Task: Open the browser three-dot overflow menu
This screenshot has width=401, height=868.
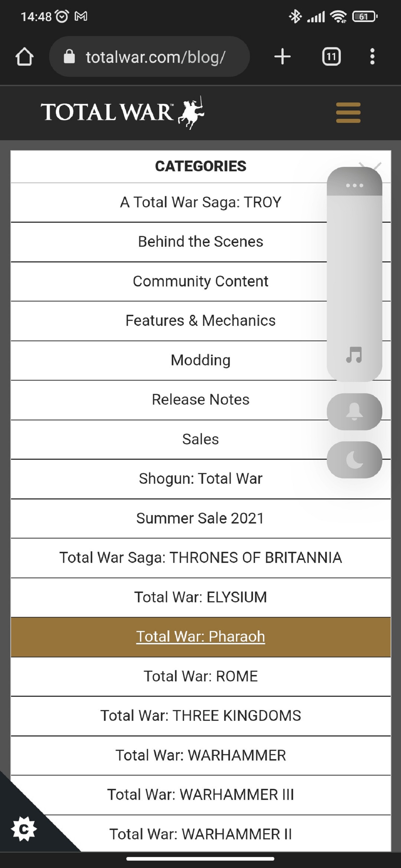Action: pos(372,57)
